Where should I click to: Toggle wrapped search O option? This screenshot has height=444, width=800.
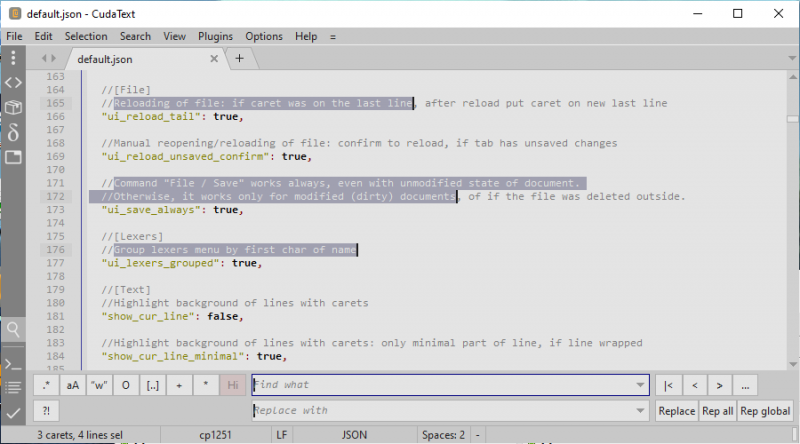[x=126, y=385]
